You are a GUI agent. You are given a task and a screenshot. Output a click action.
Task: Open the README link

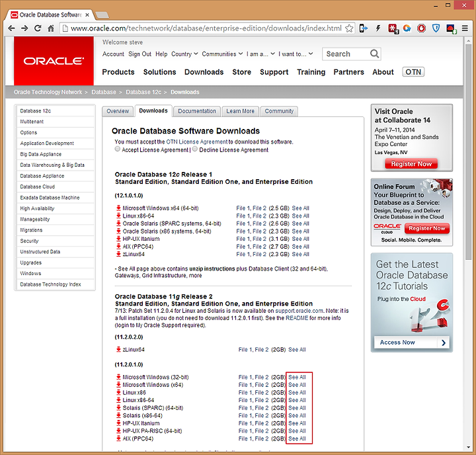[297, 318]
